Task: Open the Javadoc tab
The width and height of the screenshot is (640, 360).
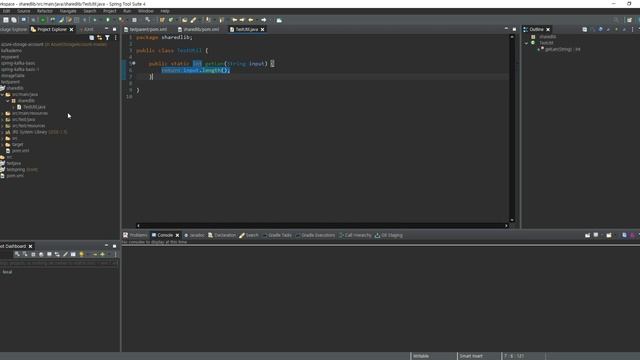Action: point(194,235)
